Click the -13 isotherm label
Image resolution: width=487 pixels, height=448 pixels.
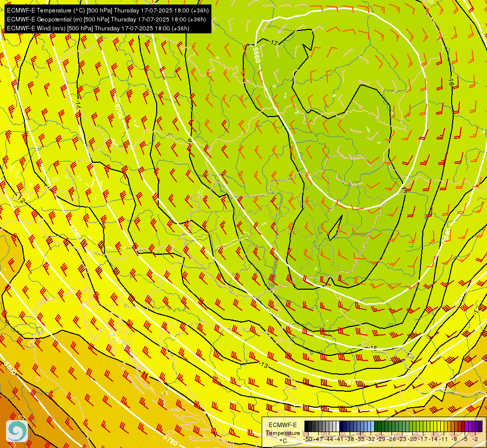[x=264, y=365]
